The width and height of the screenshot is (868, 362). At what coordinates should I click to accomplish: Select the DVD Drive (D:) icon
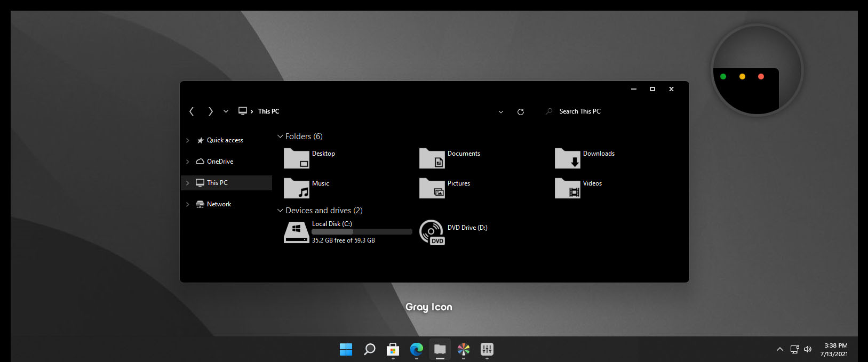point(432,232)
